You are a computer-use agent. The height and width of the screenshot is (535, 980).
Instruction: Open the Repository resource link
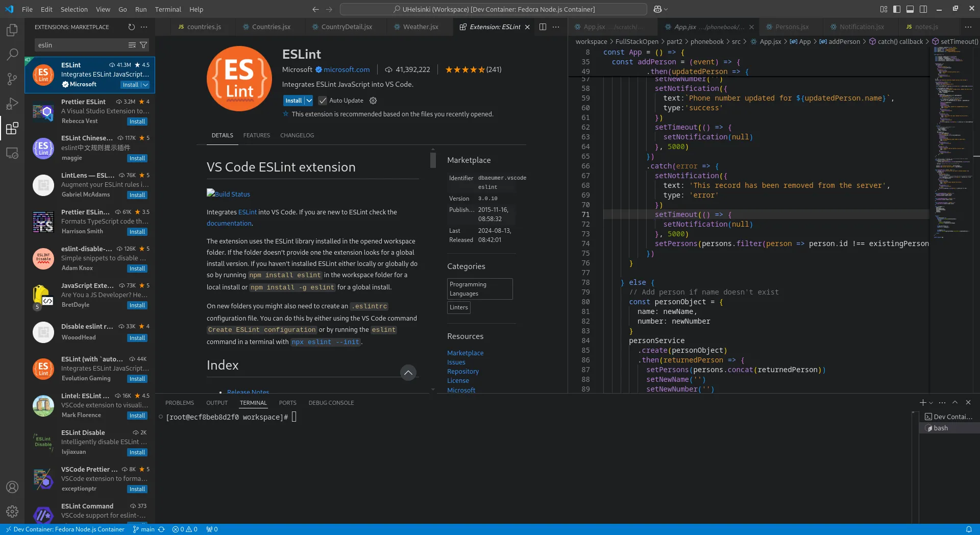tap(462, 372)
